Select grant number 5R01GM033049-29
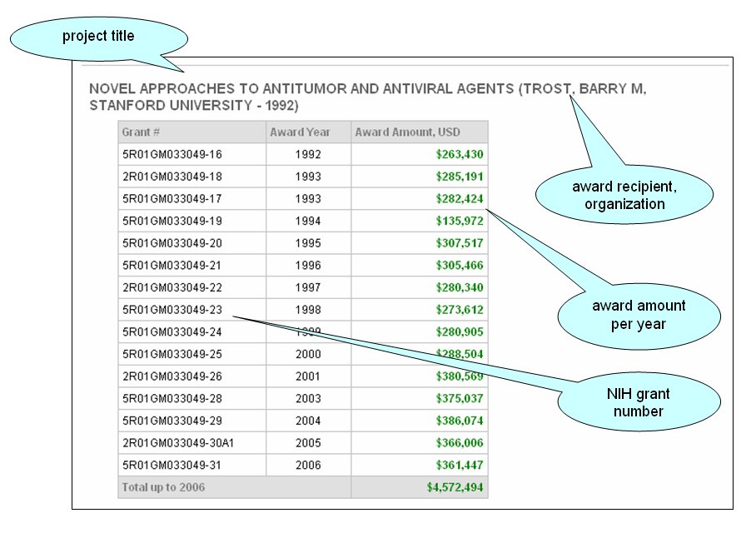This screenshot has height=548, width=756. (x=172, y=421)
